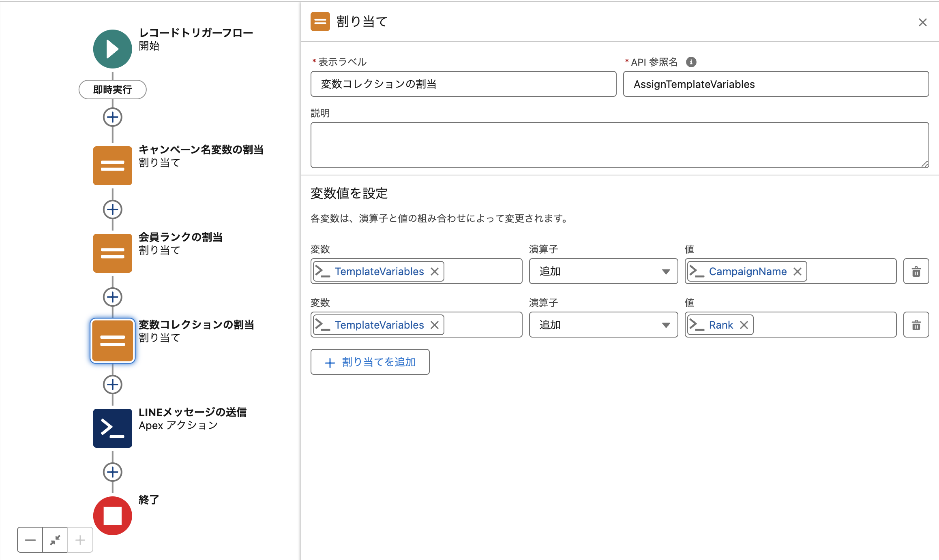Delete the Rank assignment row
The image size is (939, 560).
point(916,325)
